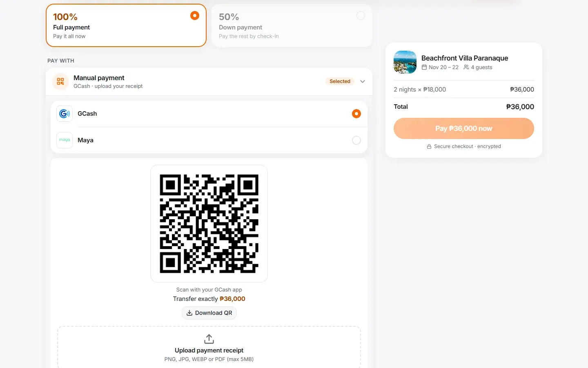Click the GCash QR code image
The image size is (588, 368).
[x=209, y=224]
